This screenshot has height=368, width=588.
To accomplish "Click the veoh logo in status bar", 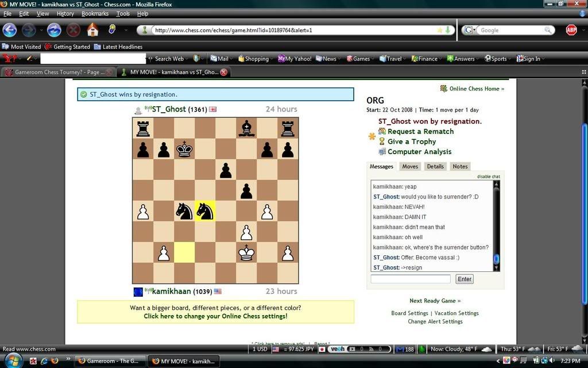I will coord(338,349).
